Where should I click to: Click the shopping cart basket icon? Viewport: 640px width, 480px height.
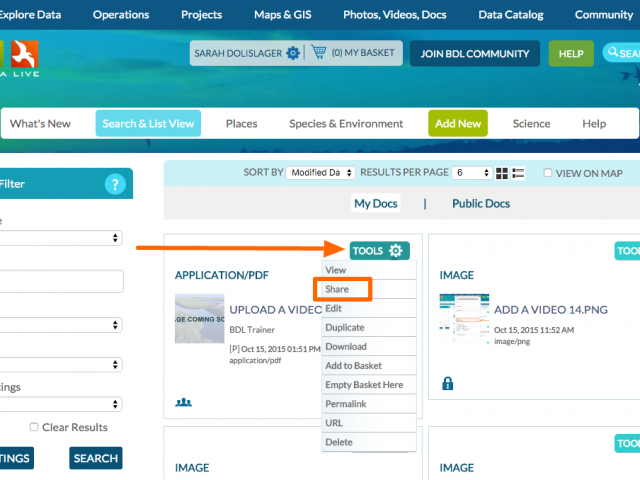pos(319,52)
